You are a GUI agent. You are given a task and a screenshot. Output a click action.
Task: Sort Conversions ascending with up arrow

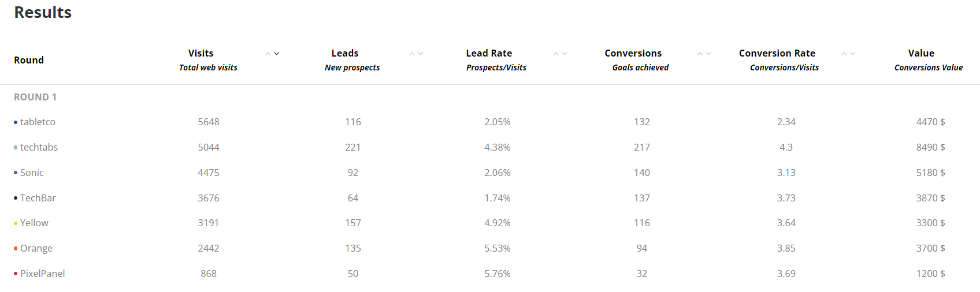point(700,54)
